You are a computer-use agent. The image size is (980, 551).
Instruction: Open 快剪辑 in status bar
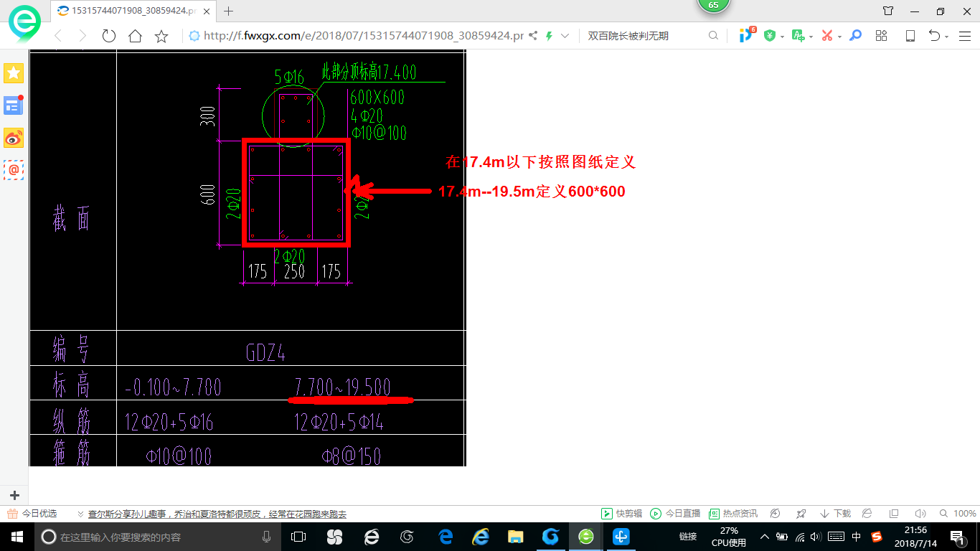coord(621,514)
